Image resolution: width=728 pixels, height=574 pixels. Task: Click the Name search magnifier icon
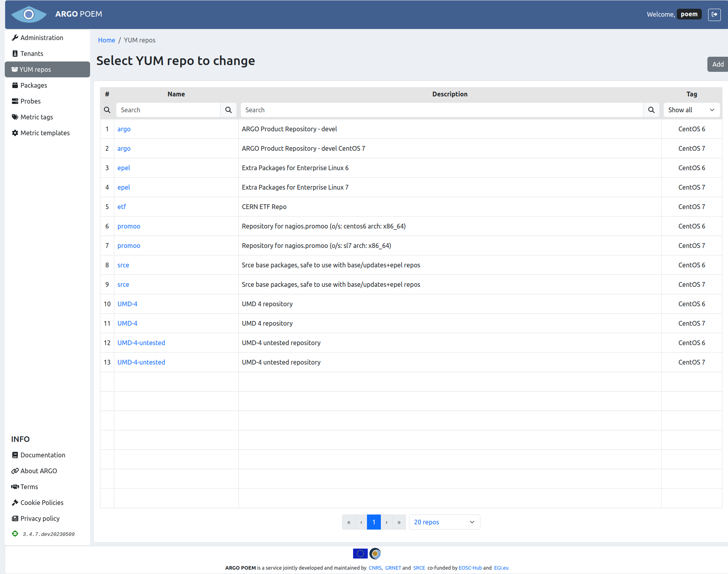229,110
